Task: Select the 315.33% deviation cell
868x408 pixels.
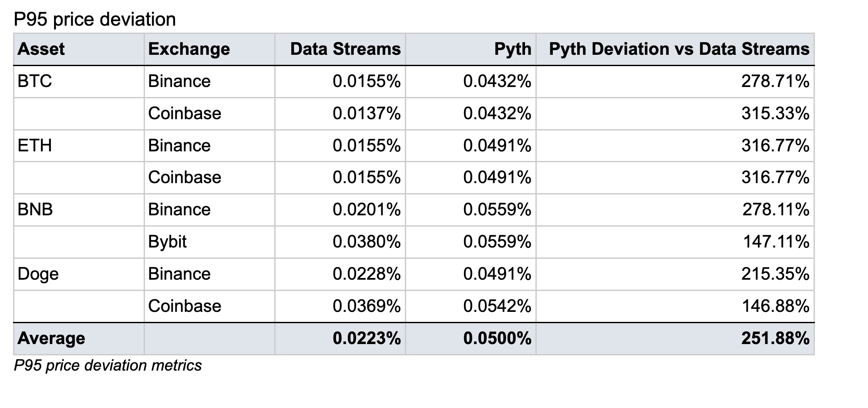Action: [x=775, y=114]
